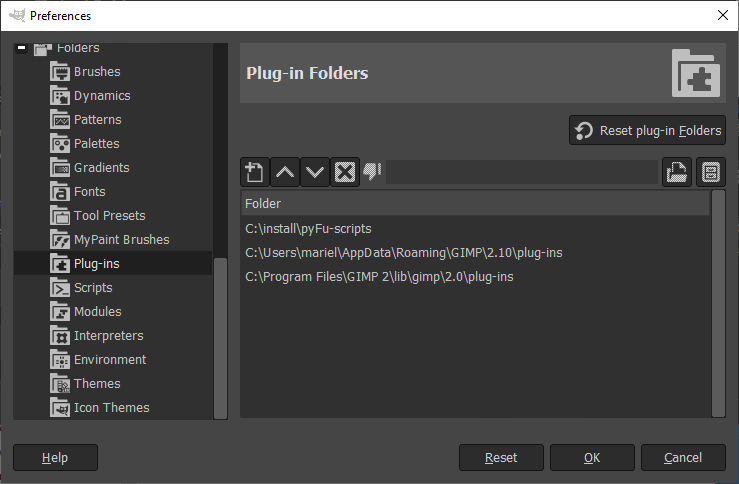Click the folder path input field

pyautogui.click(x=521, y=172)
